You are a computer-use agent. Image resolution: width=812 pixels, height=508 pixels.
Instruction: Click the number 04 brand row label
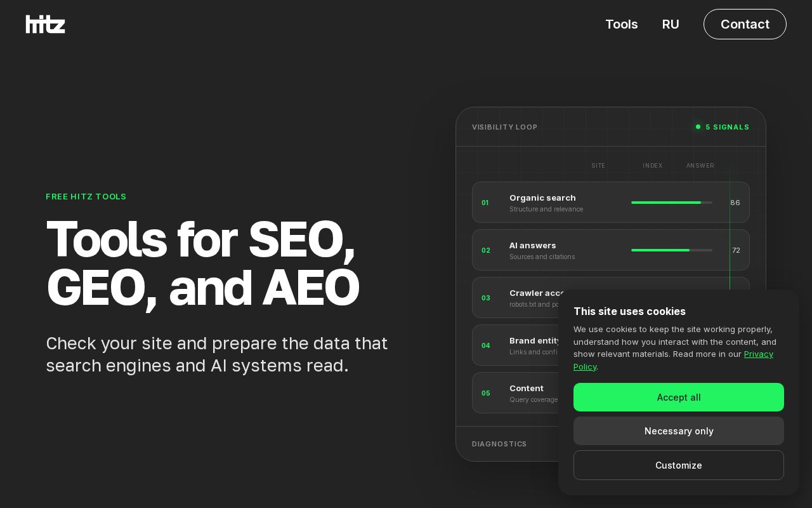pos(486,345)
